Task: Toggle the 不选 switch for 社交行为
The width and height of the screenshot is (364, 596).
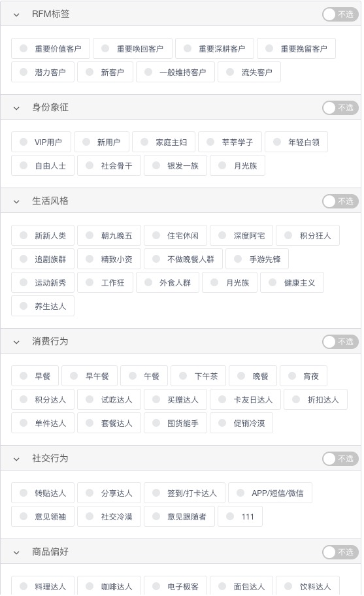Action: click(340, 459)
